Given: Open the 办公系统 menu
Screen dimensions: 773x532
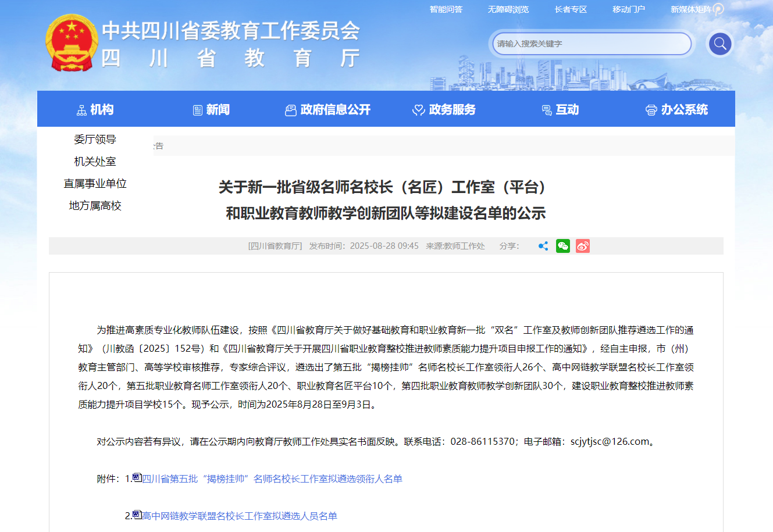Looking at the screenshot, I should 677,109.
